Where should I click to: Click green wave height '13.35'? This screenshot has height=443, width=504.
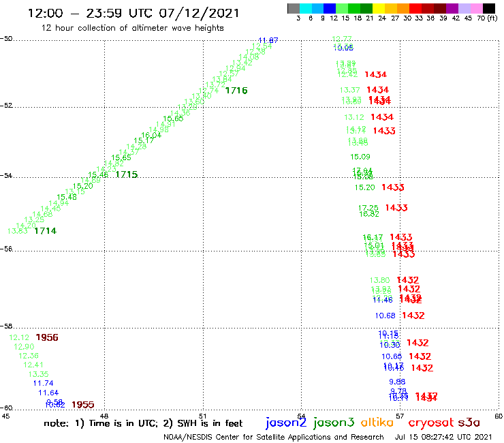[x=38, y=374]
